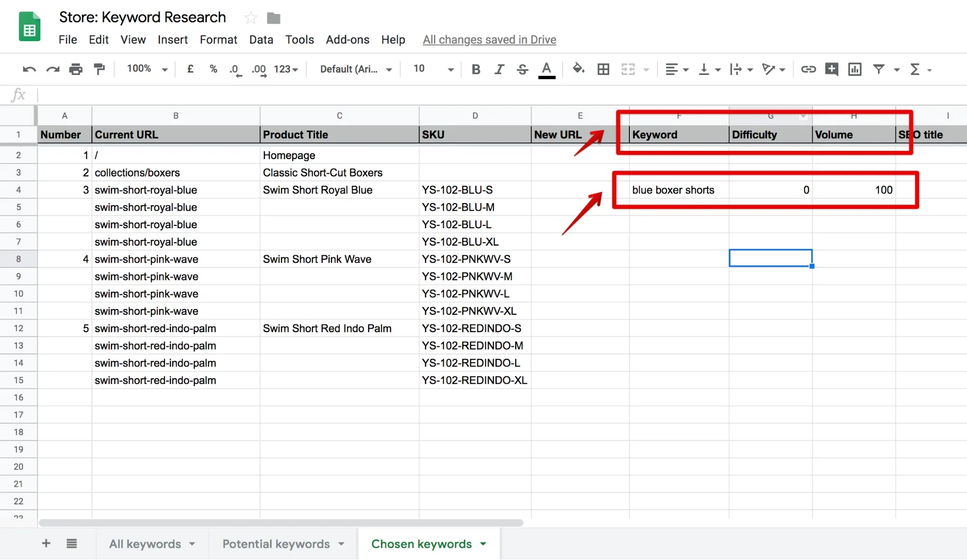Open the fill color bucket
This screenshot has height=560, width=967.
578,69
